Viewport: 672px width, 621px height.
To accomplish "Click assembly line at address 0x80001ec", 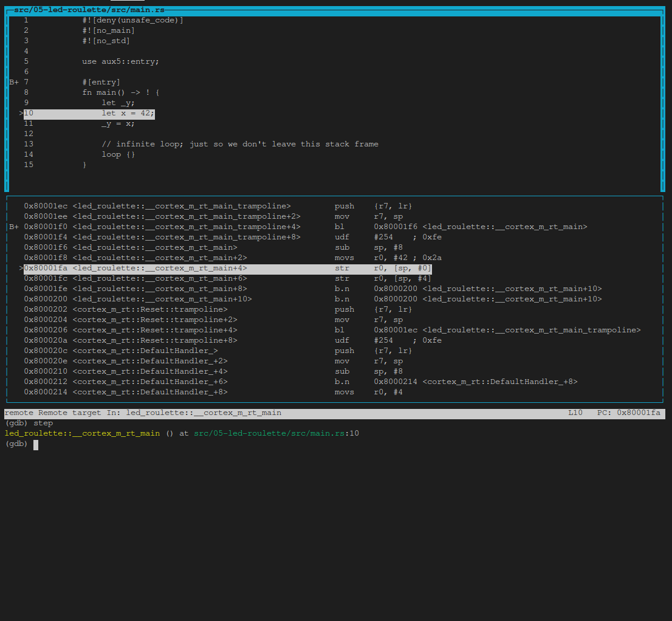I will 218,206.
